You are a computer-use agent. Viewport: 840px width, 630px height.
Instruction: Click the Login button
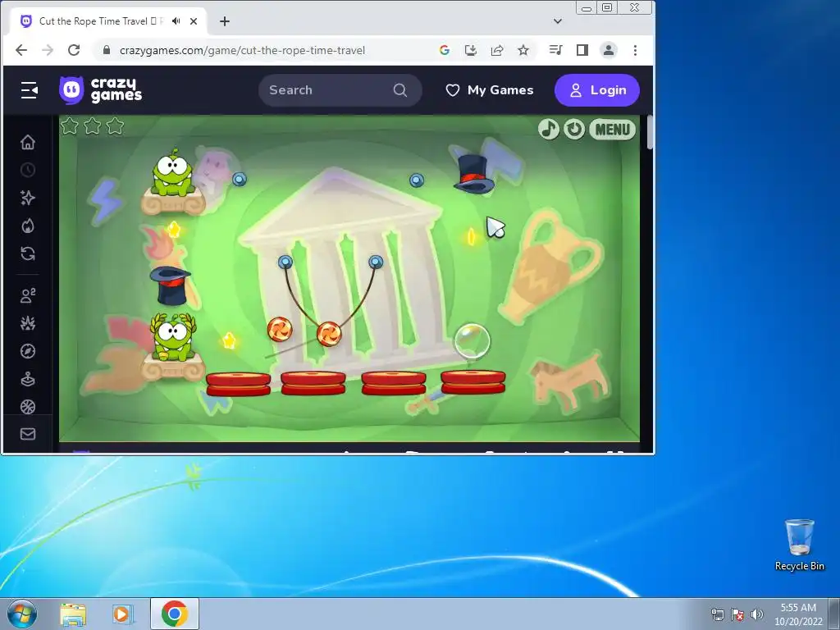click(597, 90)
